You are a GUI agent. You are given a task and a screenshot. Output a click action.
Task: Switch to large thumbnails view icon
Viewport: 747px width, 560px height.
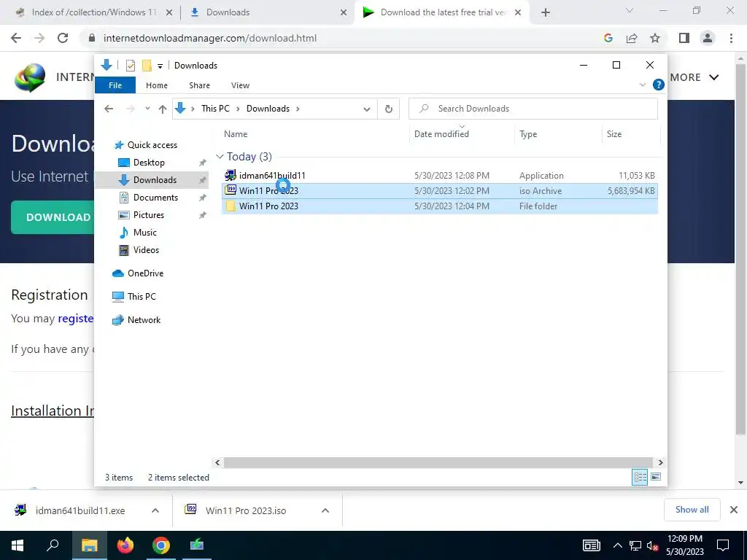point(656,477)
